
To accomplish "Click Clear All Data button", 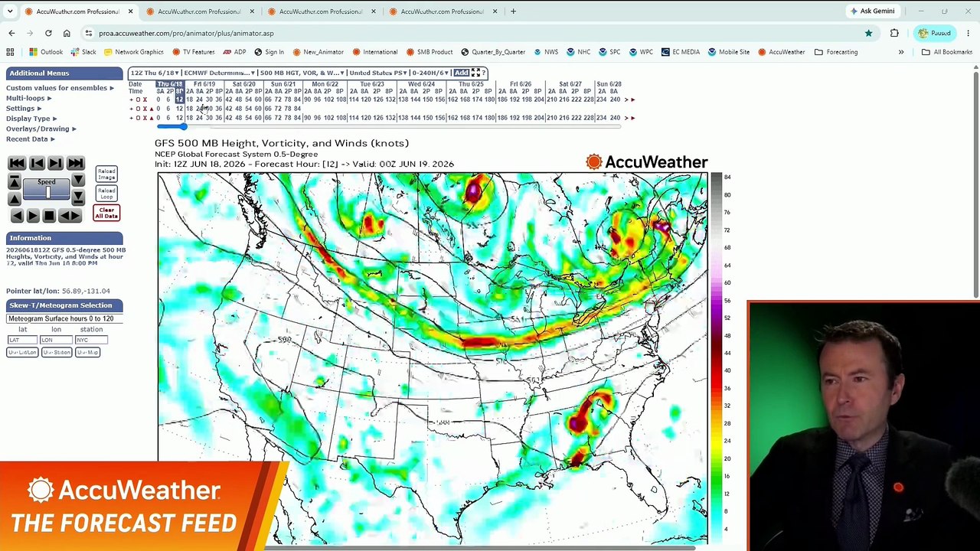I will pos(106,213).
